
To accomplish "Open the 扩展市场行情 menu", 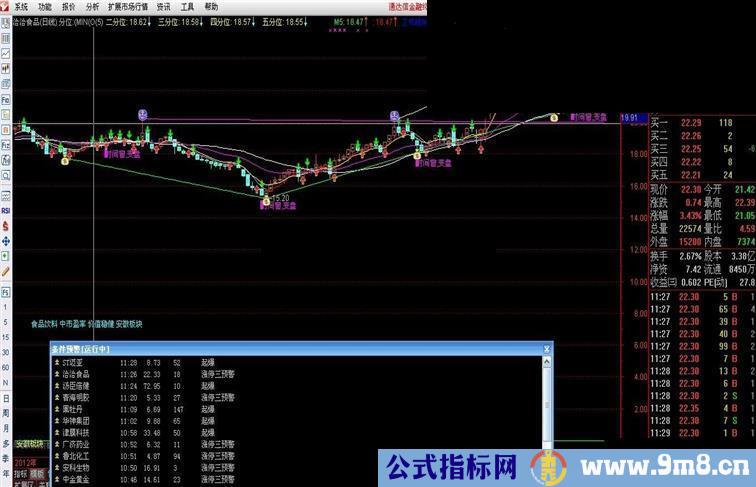I will click(127, 6).
